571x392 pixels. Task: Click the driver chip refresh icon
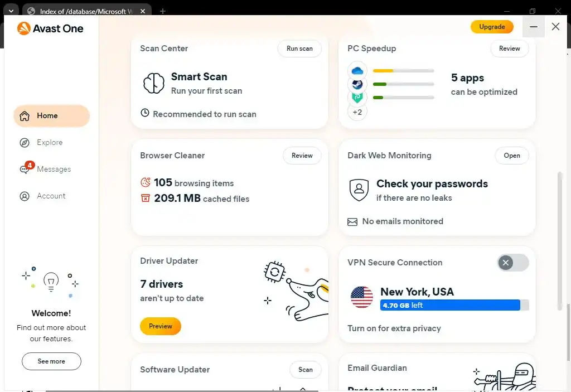point(274,272)
